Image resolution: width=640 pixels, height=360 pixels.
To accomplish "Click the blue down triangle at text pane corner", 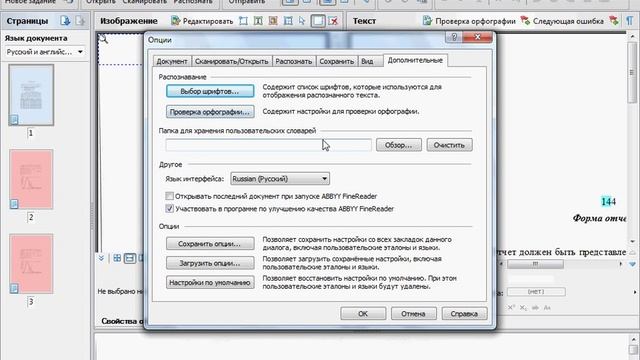I will (x=632, y=264).
